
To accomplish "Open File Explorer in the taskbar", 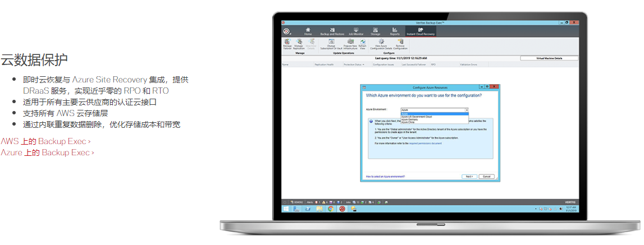I will click(319, 209).
